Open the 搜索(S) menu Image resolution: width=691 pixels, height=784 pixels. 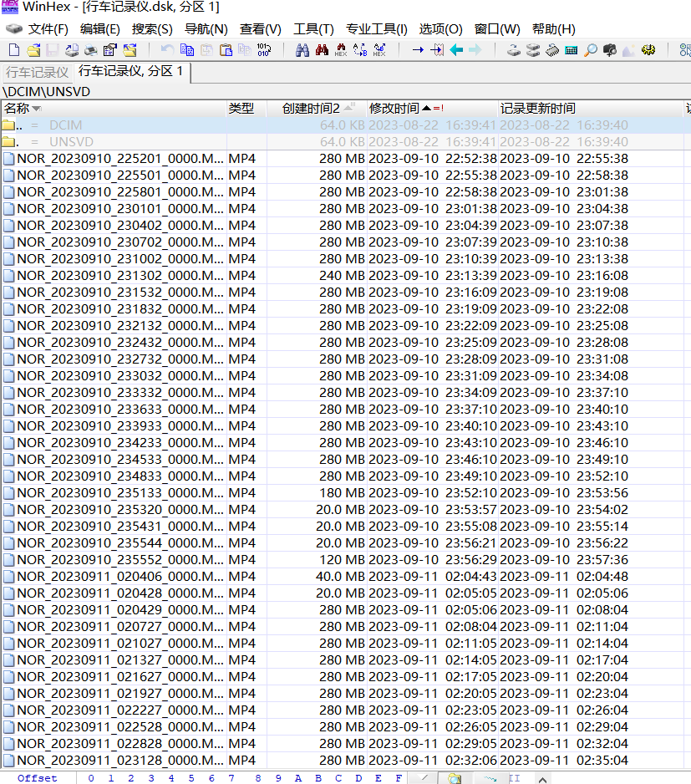click(x=152, y=29)
